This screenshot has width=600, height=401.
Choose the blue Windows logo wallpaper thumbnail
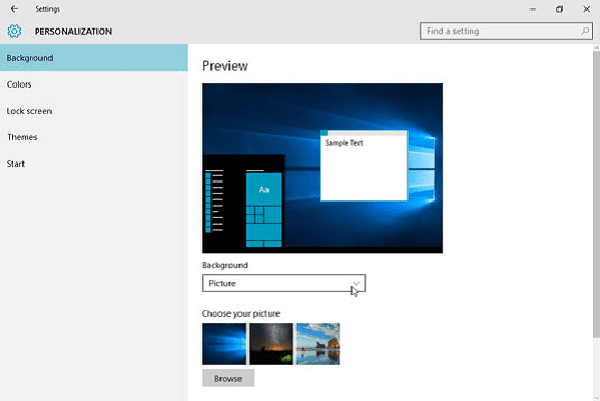[224, 344]
